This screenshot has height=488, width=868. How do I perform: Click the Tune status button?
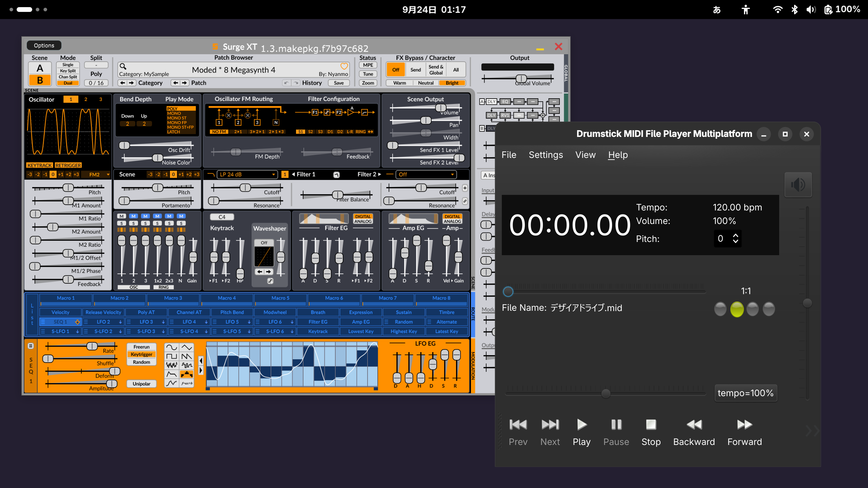[x=368, y=74]
